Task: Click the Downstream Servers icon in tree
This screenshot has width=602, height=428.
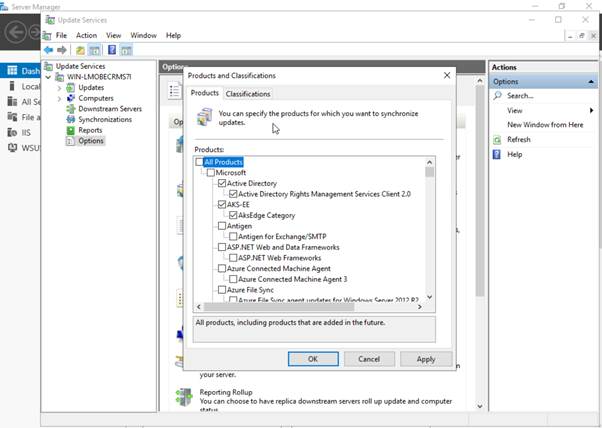Action: [71, 109]
